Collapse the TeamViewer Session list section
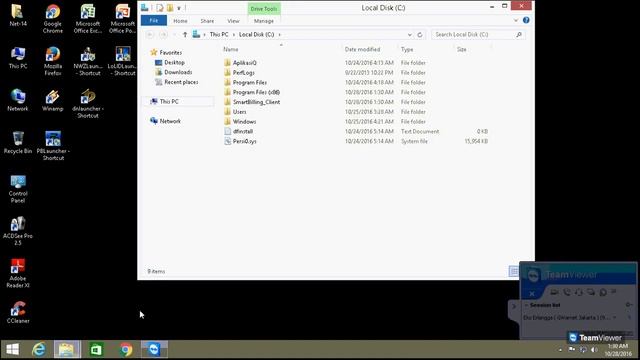This screenshot has height=360, width=640. click(x=527, y=305)
